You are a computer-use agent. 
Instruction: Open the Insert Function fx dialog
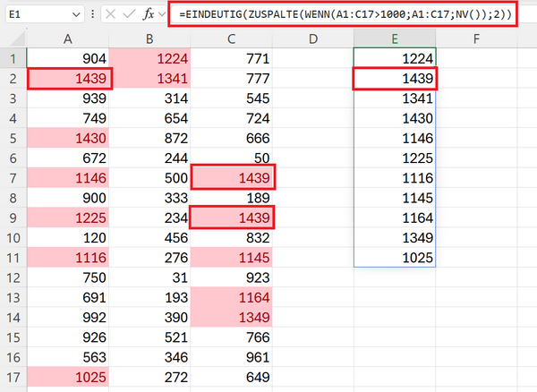tap(153, 14)
